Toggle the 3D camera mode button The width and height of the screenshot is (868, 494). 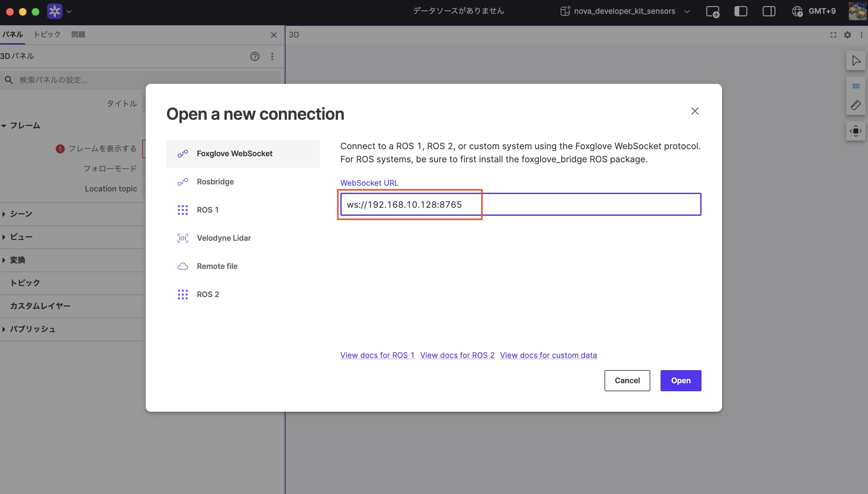click(856, 86)
